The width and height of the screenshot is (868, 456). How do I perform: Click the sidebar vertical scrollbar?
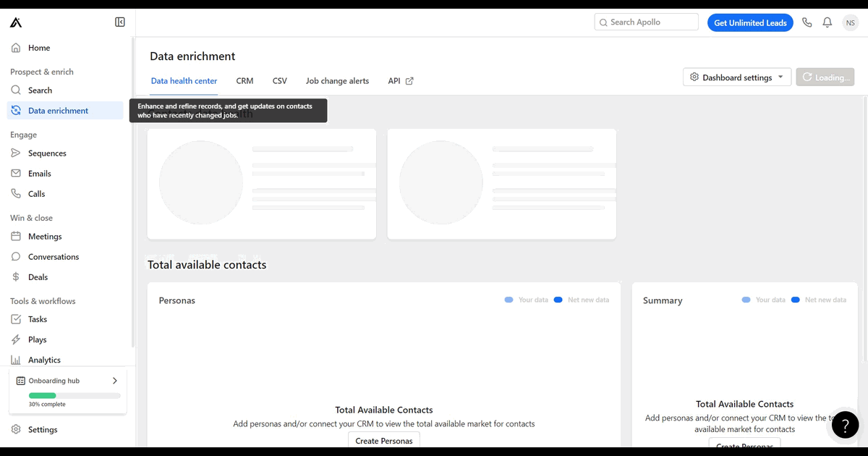point(132,192)
